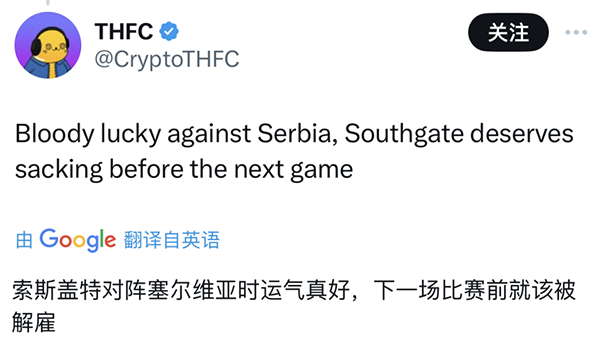Follow the account with 关注 button
Viewport: 600px width, 364px height.
tap(508, 33)
